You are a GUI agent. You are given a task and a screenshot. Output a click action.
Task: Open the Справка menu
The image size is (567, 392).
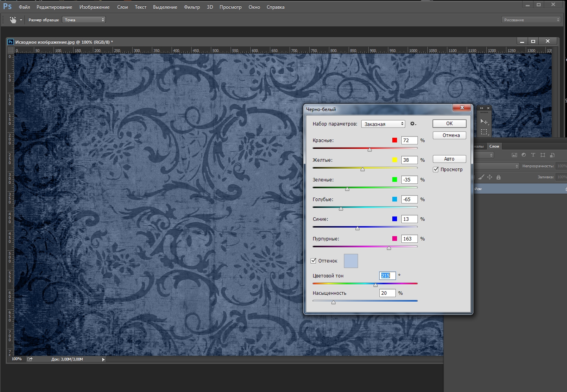point(275,7)
